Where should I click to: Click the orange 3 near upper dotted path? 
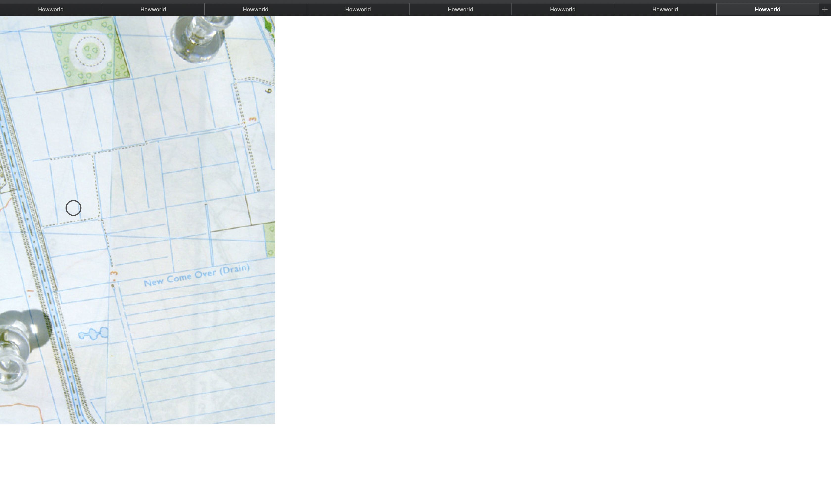(x=253, y=119)
